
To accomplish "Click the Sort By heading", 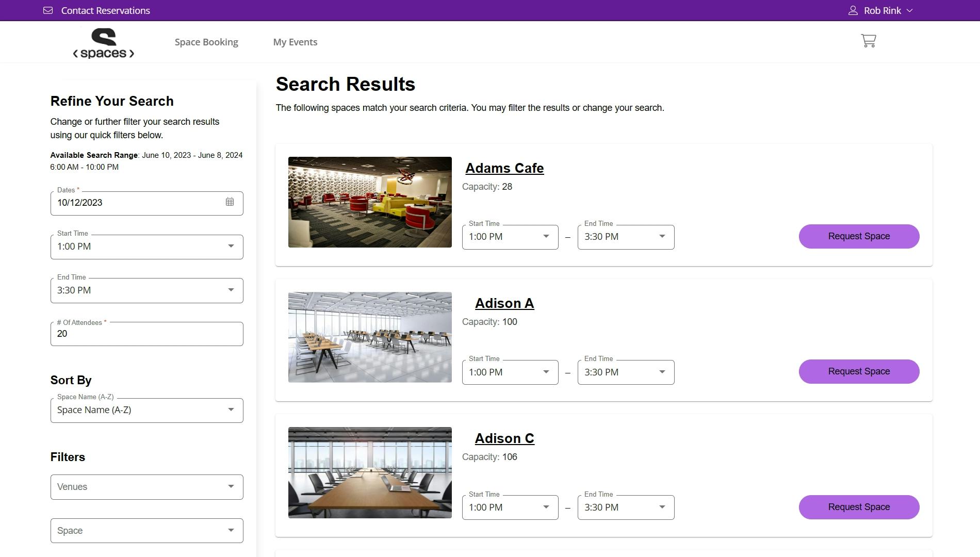I will coord(71,380).
